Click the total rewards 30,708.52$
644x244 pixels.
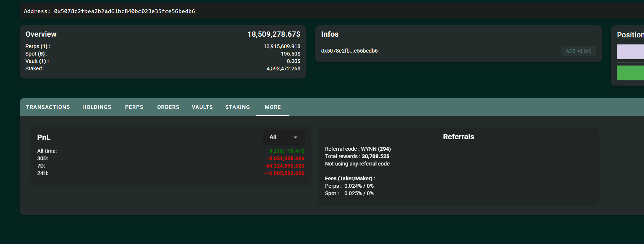375,156
